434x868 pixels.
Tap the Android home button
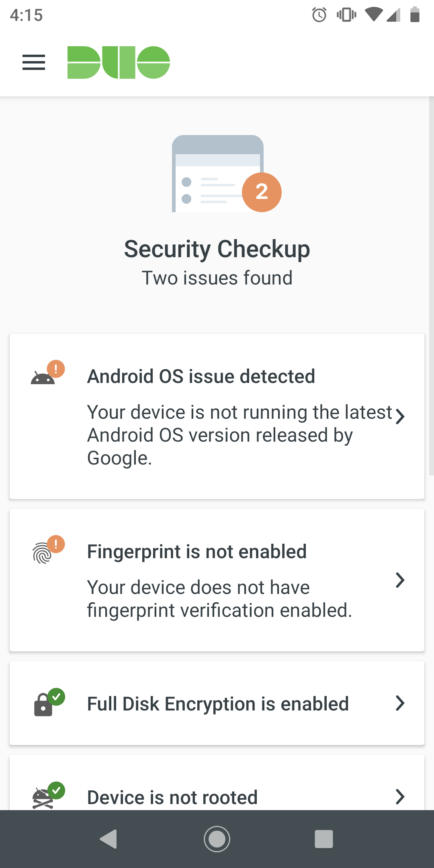click(x=217, y=839)
